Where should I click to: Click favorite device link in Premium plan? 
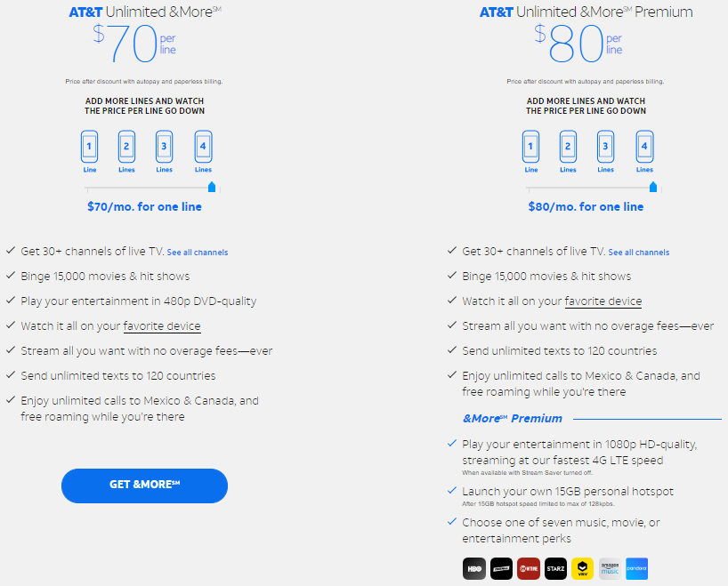[x=603, y=301]
